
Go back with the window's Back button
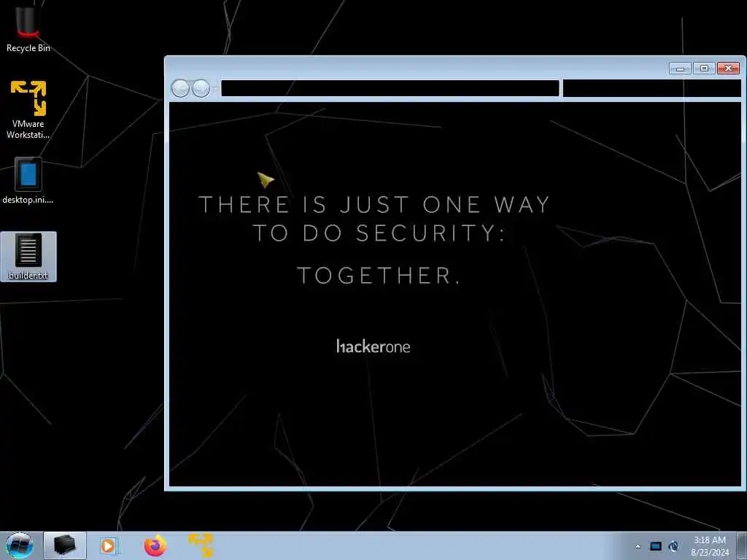[180, 88]
